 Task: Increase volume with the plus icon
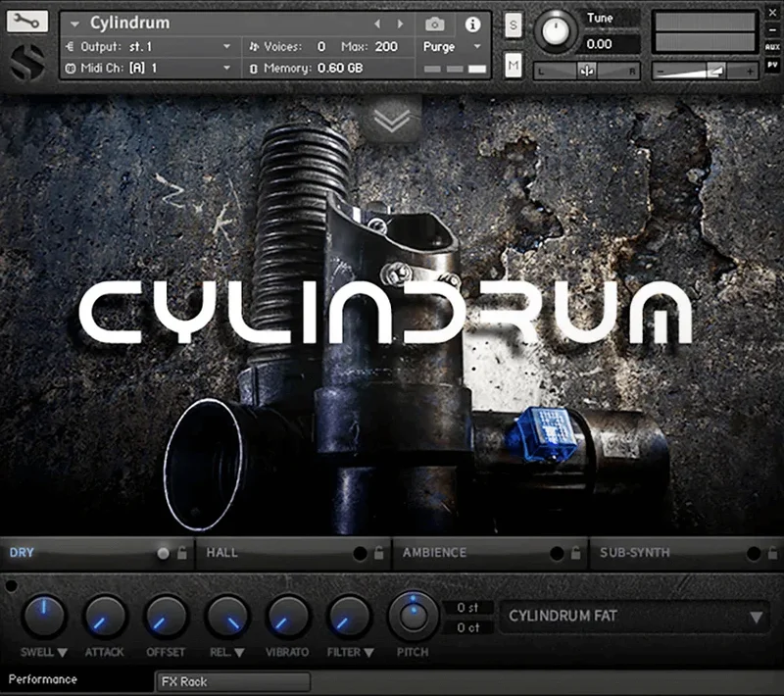(x=750, y=72)
